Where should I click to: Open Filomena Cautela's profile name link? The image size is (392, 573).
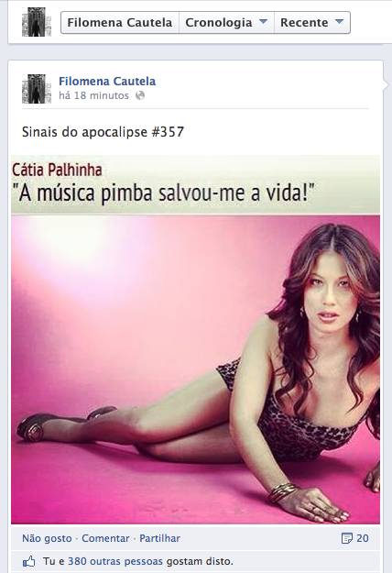click(107, 81)
